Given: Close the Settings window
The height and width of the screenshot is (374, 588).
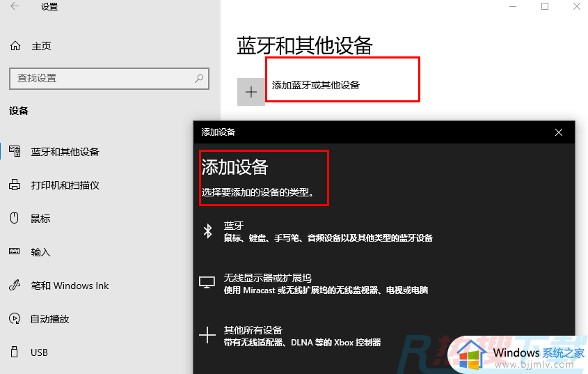Looking at the screenshot, I should pyautogui.click(x=577, y=6).
